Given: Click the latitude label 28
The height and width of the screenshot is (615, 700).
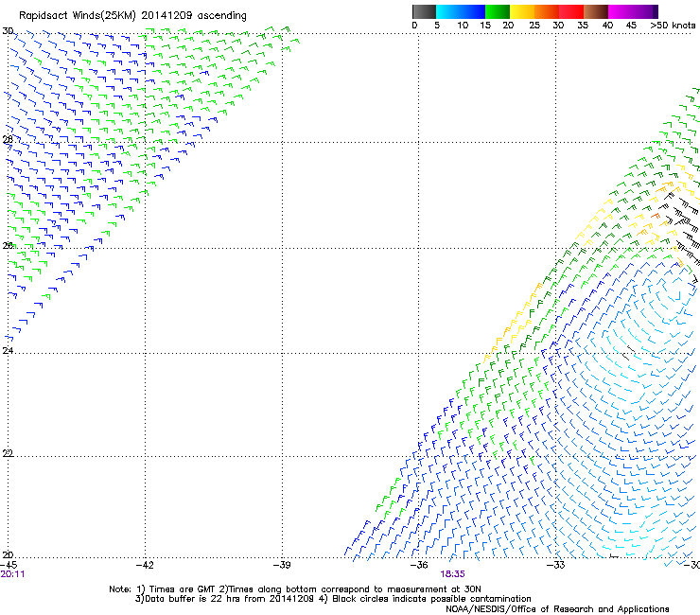Looking at the screenshot, I should pyautogui.click(x=8, y=139).
